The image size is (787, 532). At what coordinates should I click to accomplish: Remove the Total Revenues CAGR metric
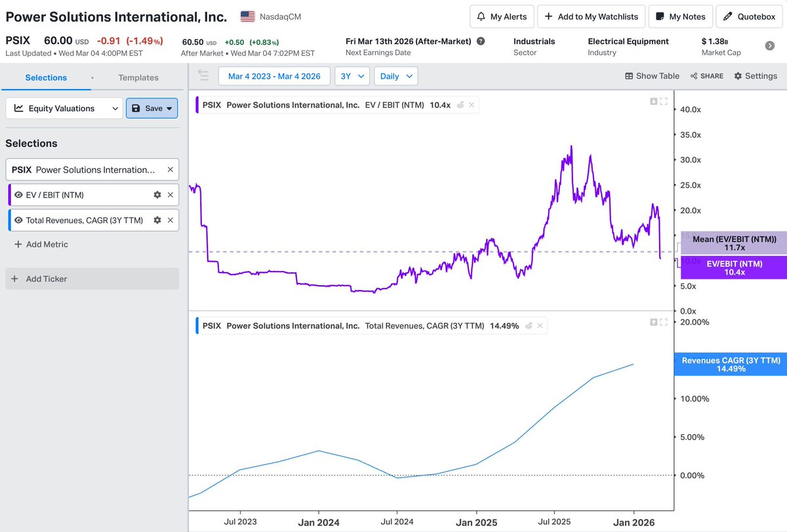pyautogui.click(x=170, y=220)
